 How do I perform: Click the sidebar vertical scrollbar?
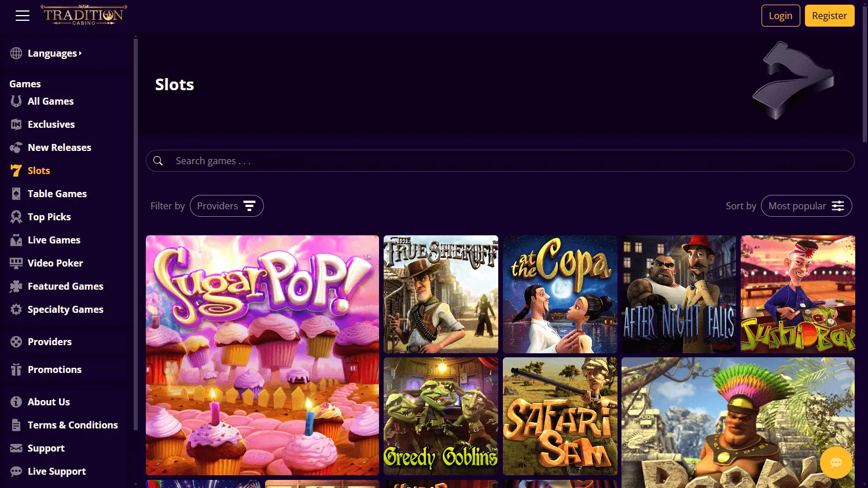click(135, 234)
